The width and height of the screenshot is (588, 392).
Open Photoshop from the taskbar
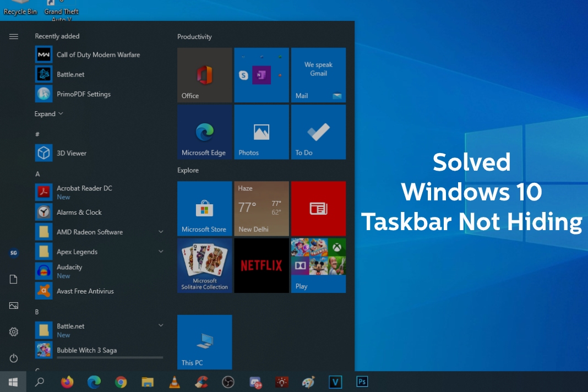362,382
